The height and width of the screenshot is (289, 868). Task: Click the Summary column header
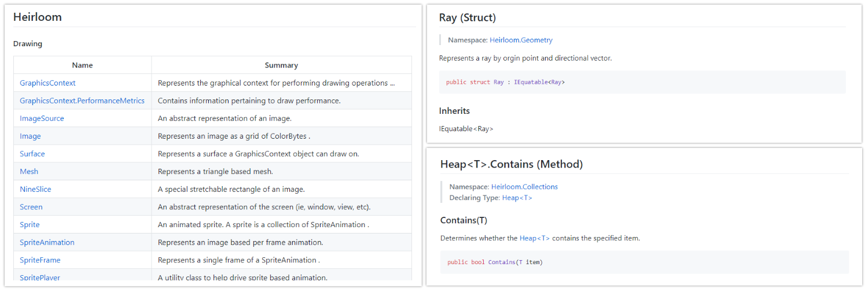point(281,65)
